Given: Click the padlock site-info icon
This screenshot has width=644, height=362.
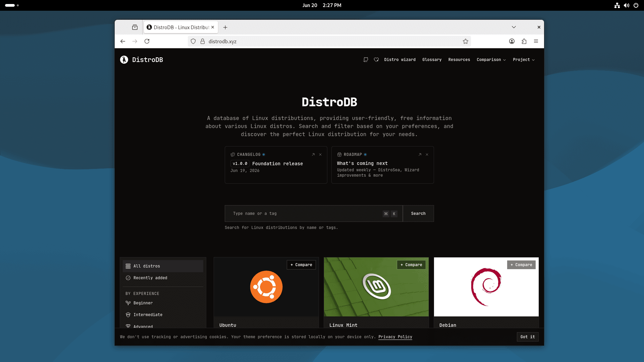Looking at the screenshot, I should (x=203, y=41).
